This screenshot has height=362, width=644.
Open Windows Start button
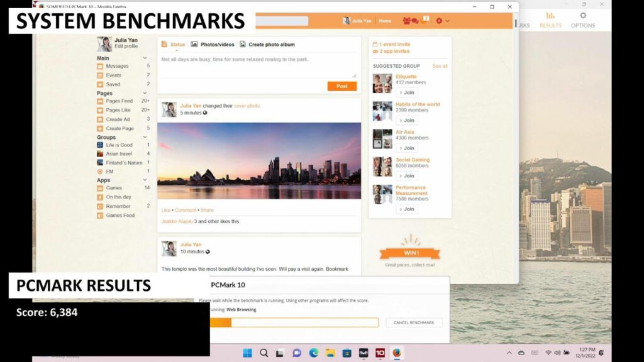coord(247,353)
